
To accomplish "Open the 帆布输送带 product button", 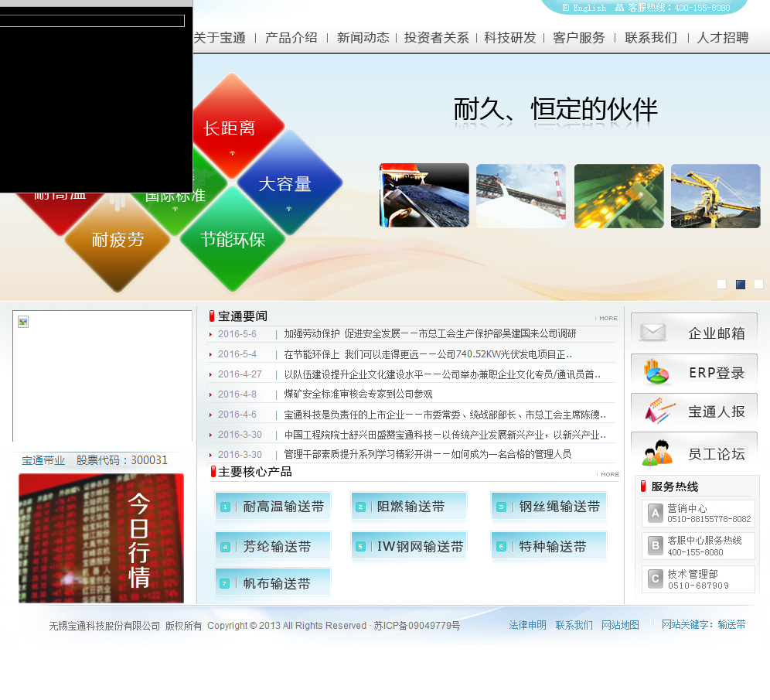I will [x=273, y=583].
